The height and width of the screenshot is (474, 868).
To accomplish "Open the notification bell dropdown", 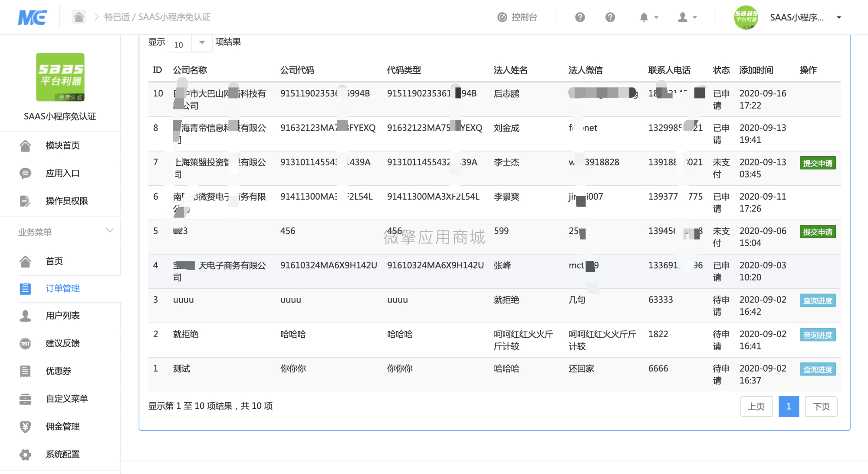I will (649, 17).
